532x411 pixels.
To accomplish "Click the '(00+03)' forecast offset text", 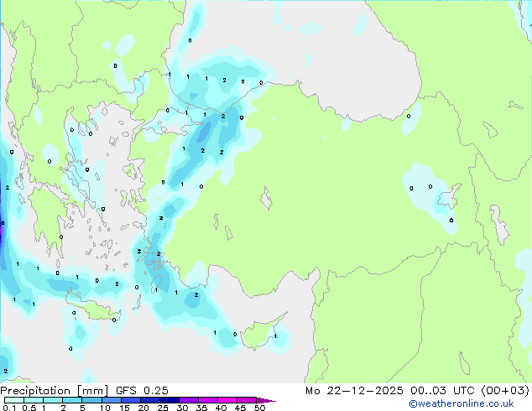I will [x=505, y=391].
